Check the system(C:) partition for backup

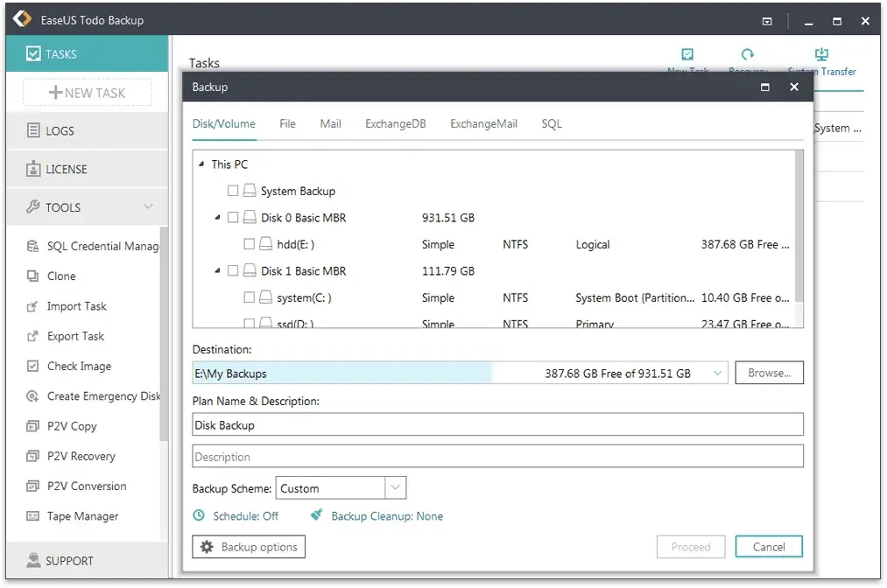pos(248,297)
